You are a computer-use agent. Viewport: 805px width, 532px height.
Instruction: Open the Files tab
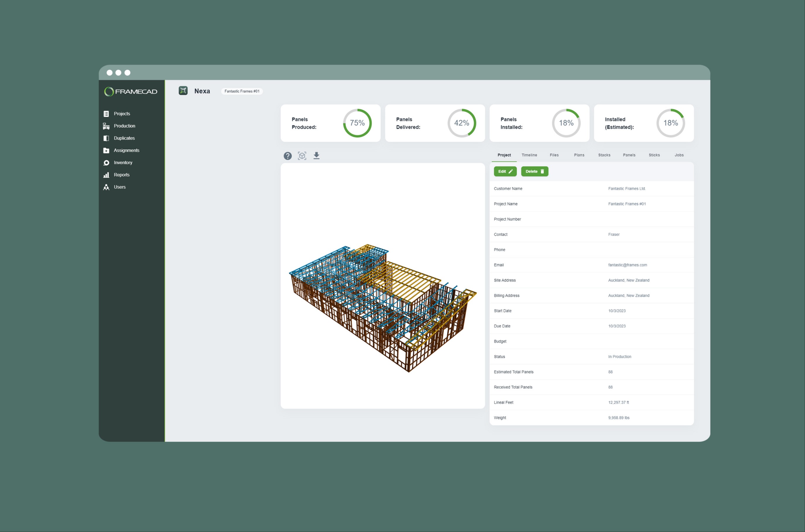tap(554, 155)
